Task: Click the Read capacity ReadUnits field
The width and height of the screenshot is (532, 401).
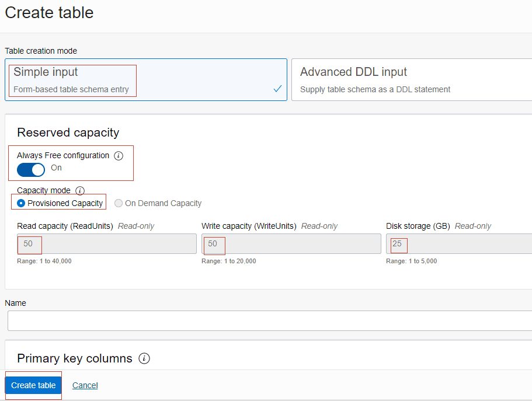Action: [107, 243]
